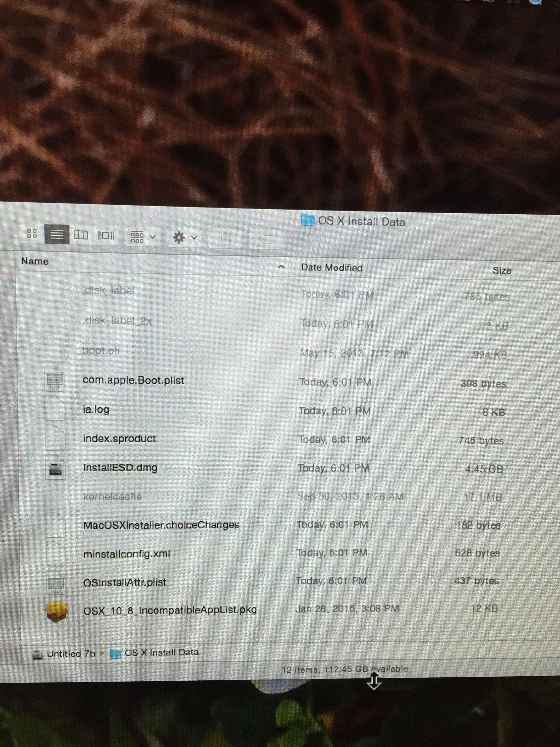The height and width of the screenshot is (747, 560).
Task: Select the ia.log document icon
Action: click(x=55, y=408)
